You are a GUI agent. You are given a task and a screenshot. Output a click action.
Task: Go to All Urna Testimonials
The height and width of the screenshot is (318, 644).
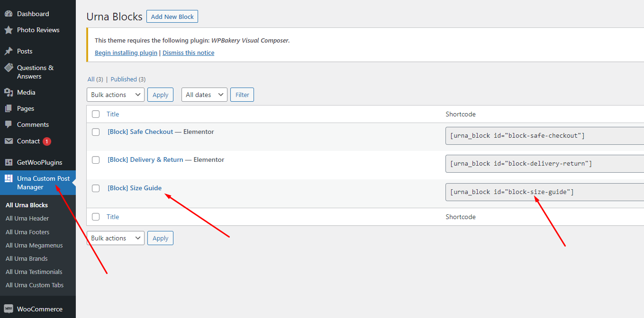pos(34,272)
